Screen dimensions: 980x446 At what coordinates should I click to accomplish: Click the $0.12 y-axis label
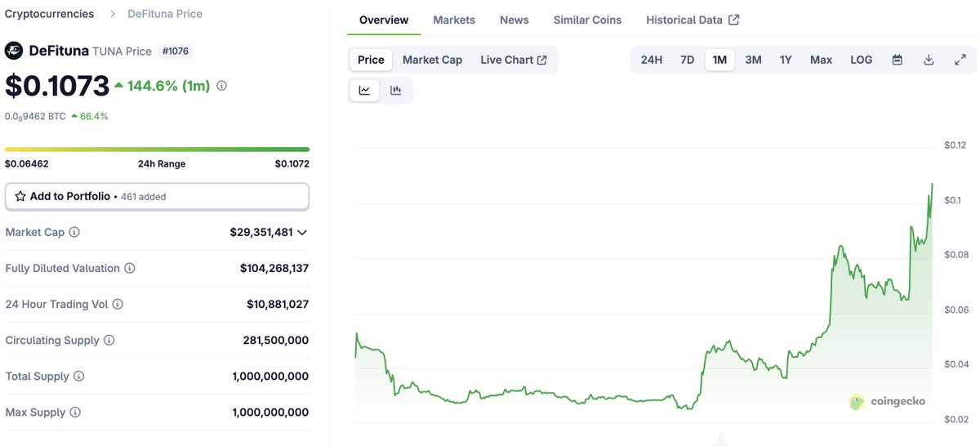click(955, 145)
